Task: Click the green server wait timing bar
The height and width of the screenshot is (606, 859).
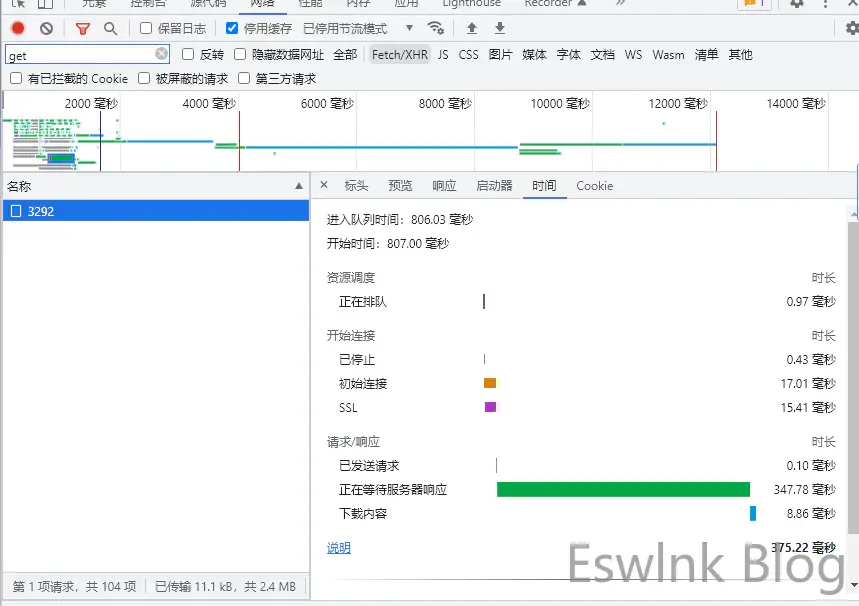Action: [x=622, y=490]
